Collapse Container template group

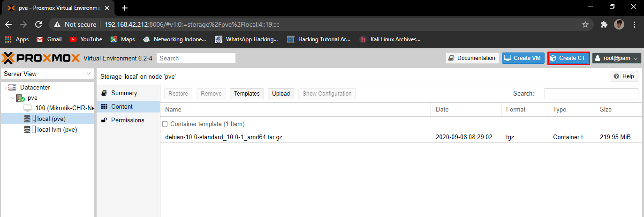click(x=165, y=124)
